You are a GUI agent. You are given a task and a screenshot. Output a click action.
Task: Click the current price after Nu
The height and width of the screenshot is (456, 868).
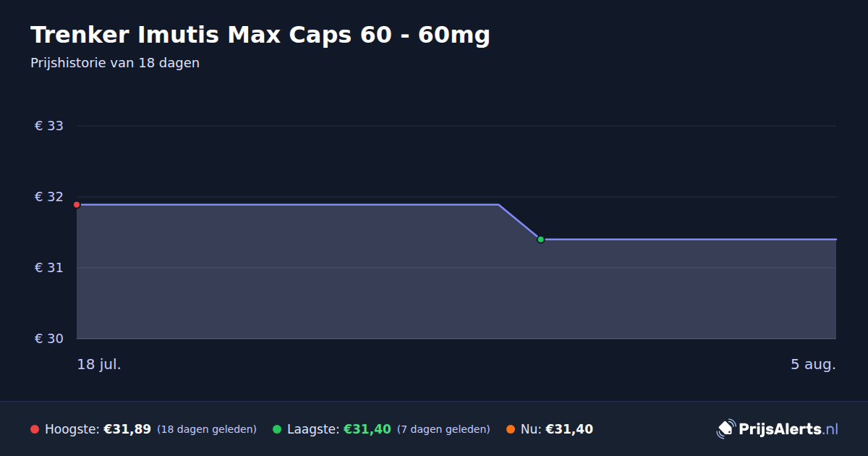coord(569,429)
